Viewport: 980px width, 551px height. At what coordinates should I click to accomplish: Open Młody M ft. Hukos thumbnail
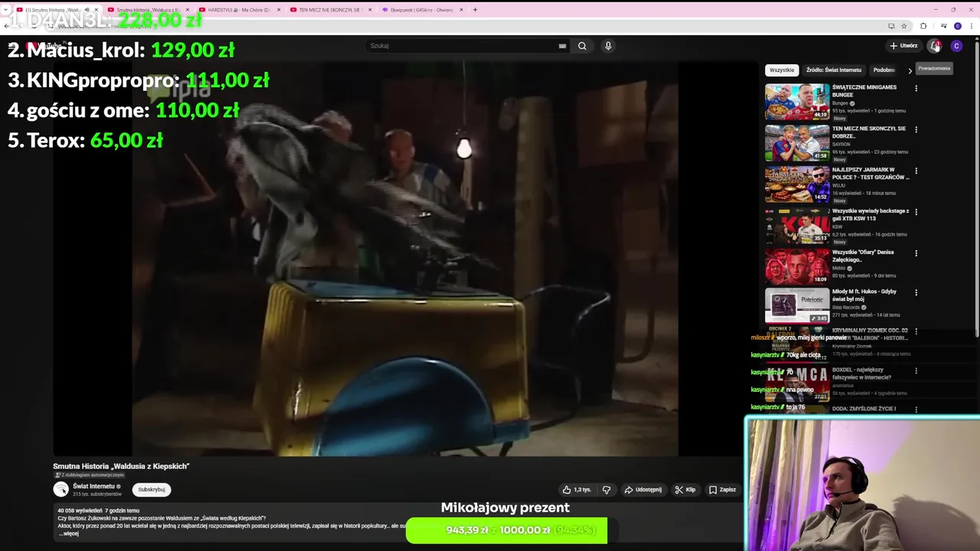(x=797, y=306)
